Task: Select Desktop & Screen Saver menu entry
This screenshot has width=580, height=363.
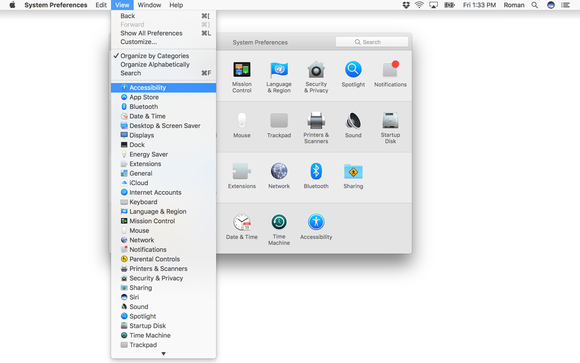Action: coord(163,126)
